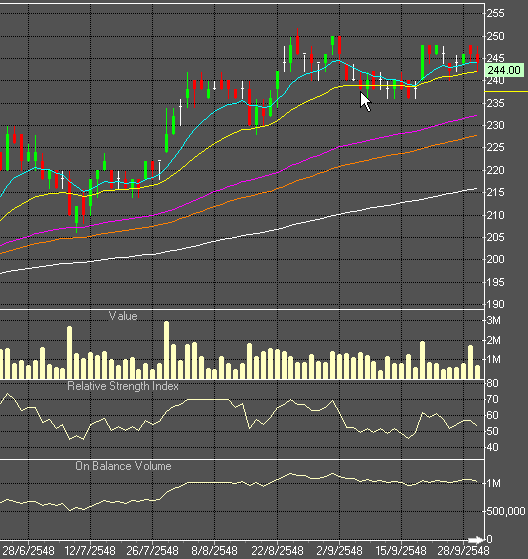Select the 244.00 current price label
The image size is (528, 559).
(504, 70)
